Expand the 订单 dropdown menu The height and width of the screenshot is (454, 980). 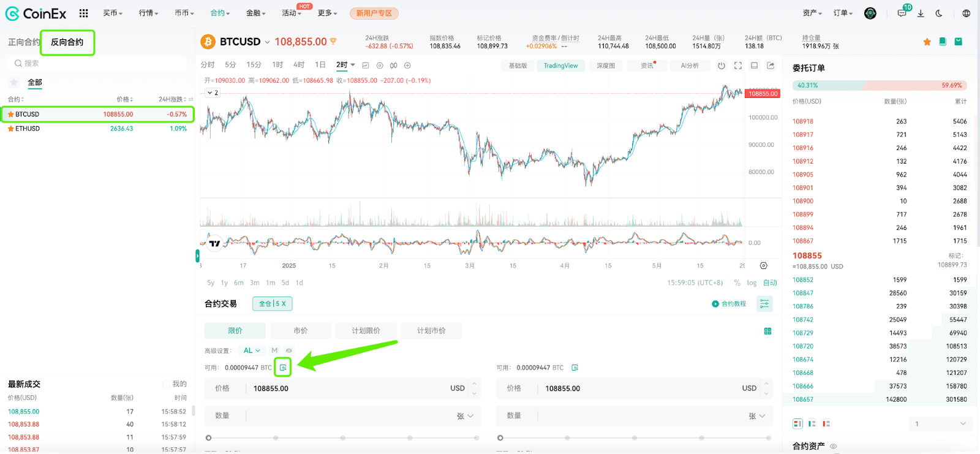click(x=843, y=13)
